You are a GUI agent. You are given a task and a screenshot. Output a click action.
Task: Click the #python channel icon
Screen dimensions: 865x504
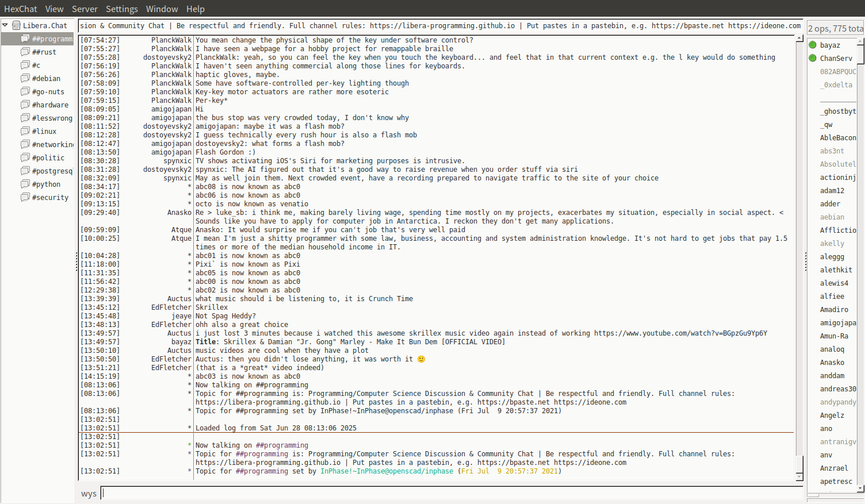click(x=25, y=184)
